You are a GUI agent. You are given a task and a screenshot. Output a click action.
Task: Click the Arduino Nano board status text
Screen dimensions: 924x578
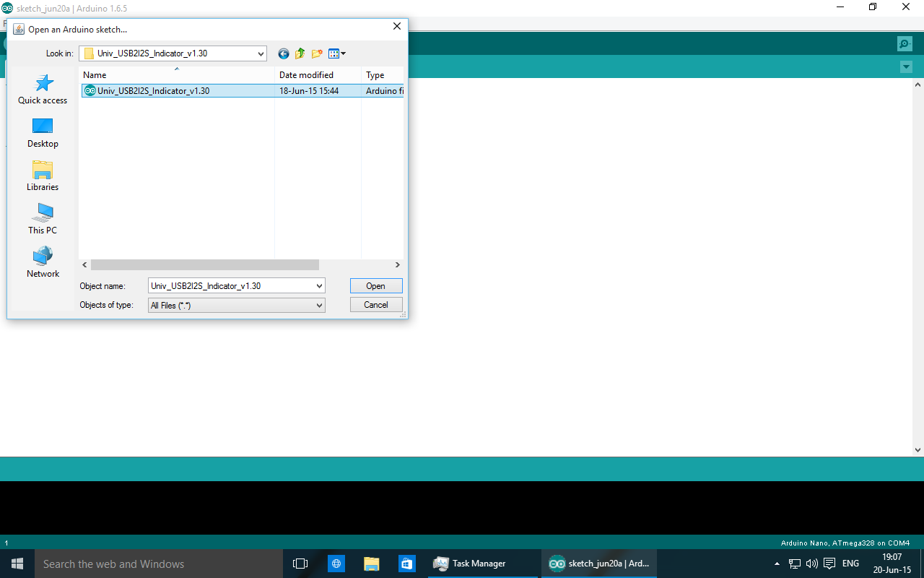click(x=845, y=543)
